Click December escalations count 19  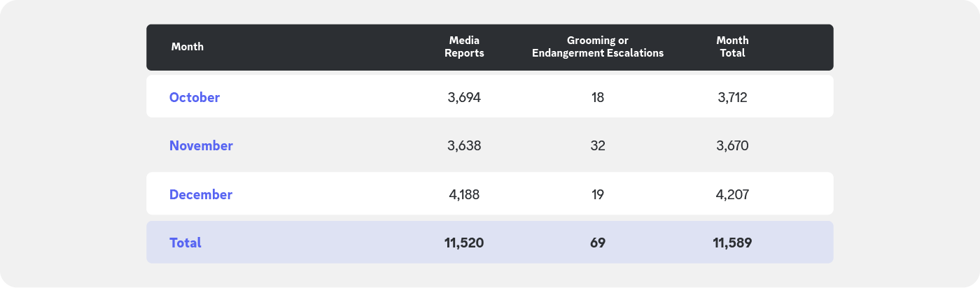tap(597, 194)
